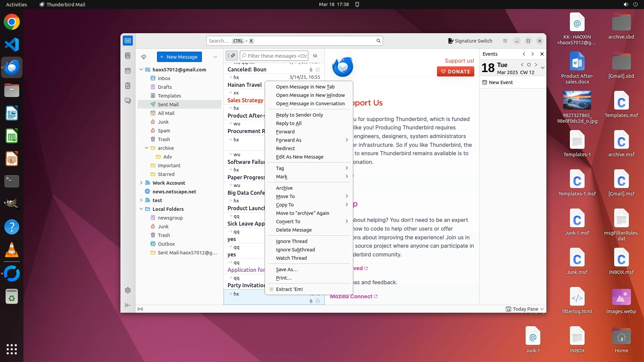Collapse the spaces toolbar
The width and height of the screenshot is (644, 362).
pyautogui.click(x=128, y=305)
